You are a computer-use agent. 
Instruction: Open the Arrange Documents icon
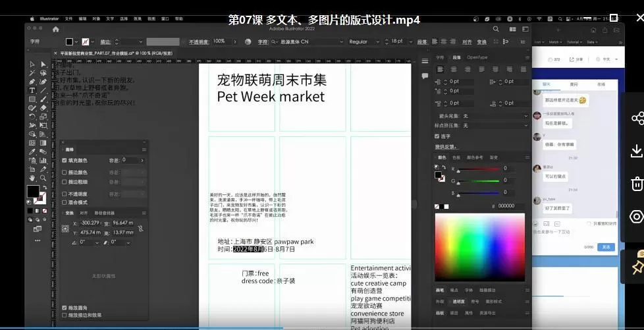(x=512, y=29)
